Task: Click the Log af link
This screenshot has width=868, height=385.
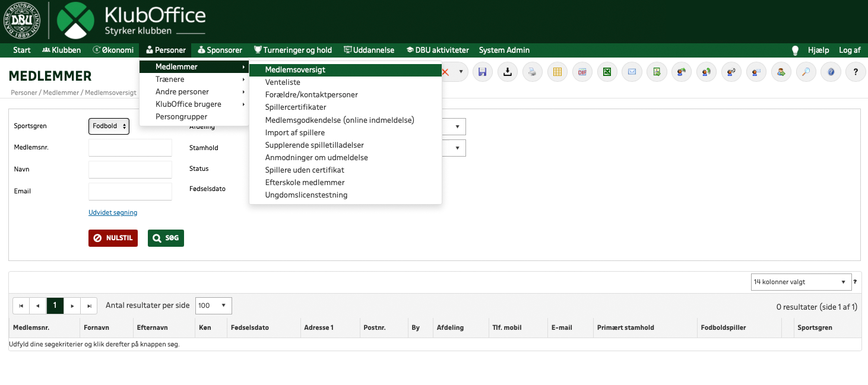Action: (x=850, y=50)
